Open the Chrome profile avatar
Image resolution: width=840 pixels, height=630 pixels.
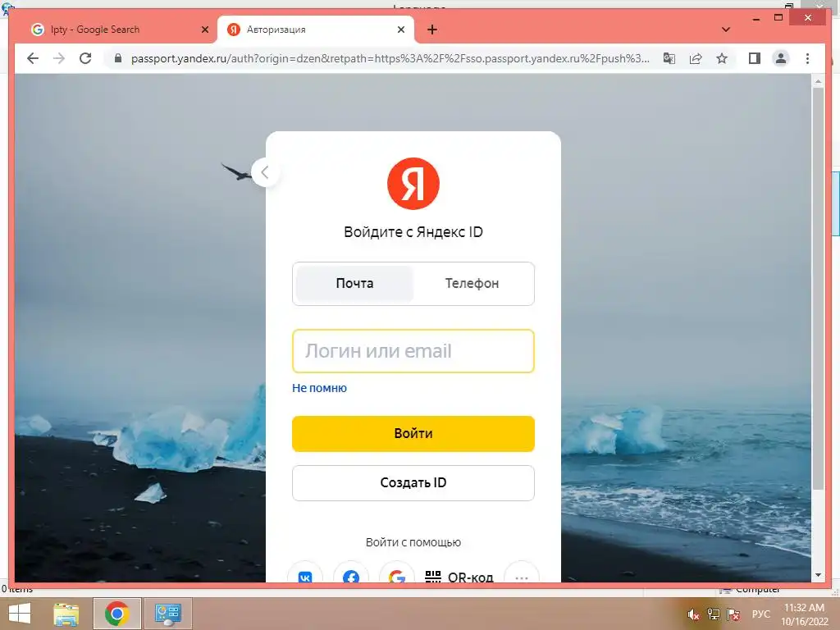pyautogui.click(x=781, y=58)
